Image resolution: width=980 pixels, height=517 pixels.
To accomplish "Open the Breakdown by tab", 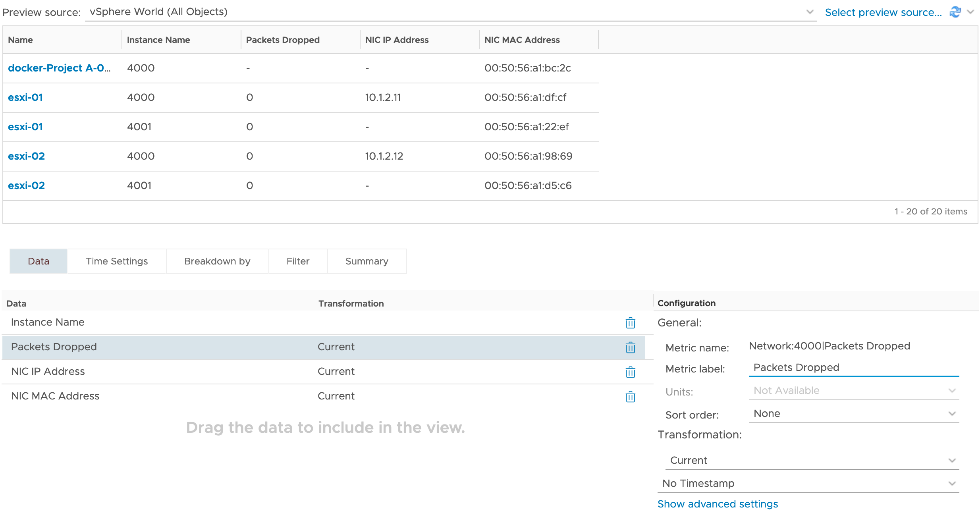I will (217, 261).
